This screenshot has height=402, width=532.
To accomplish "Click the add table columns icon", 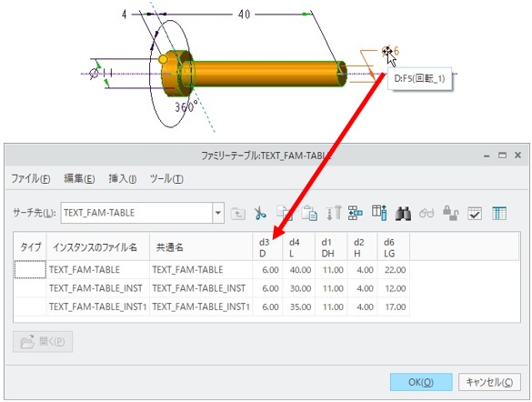I will click(378, 213).
